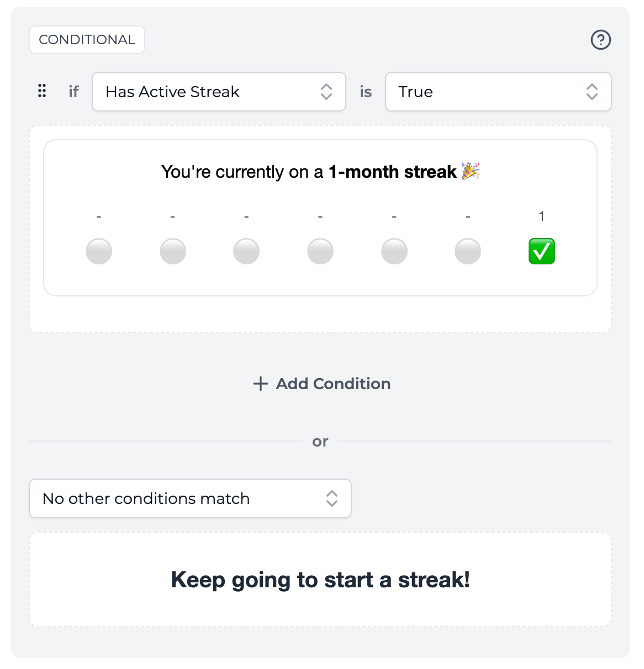Click the drag handle dots beside the if condition
The width and height of the screenshot is (644, 669).
(42, 91)
